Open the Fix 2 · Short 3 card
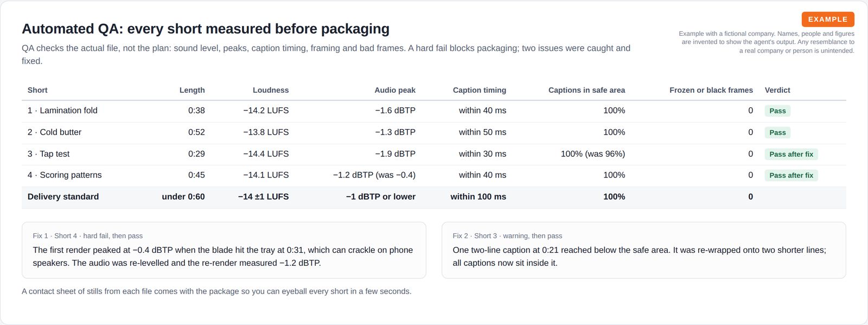This screenshot has height=325, width=868. pyautogui.click(x=644, y=250)
